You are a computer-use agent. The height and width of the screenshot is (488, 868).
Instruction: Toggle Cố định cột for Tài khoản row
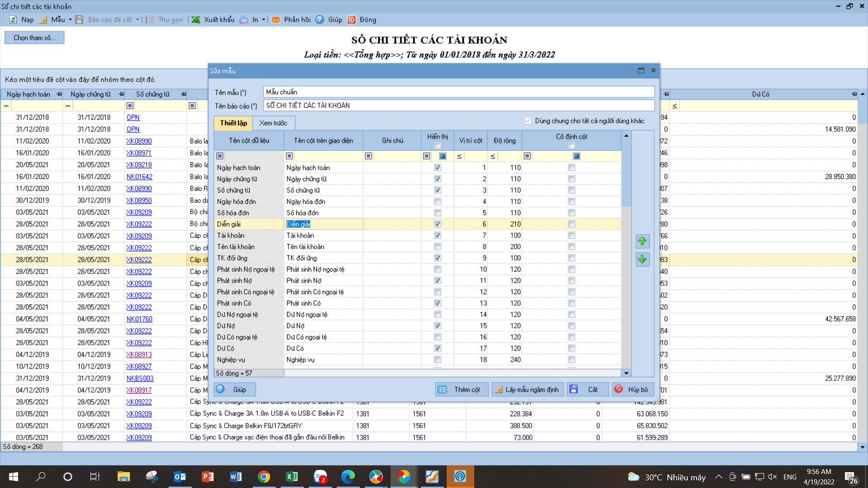click(571, 235)
